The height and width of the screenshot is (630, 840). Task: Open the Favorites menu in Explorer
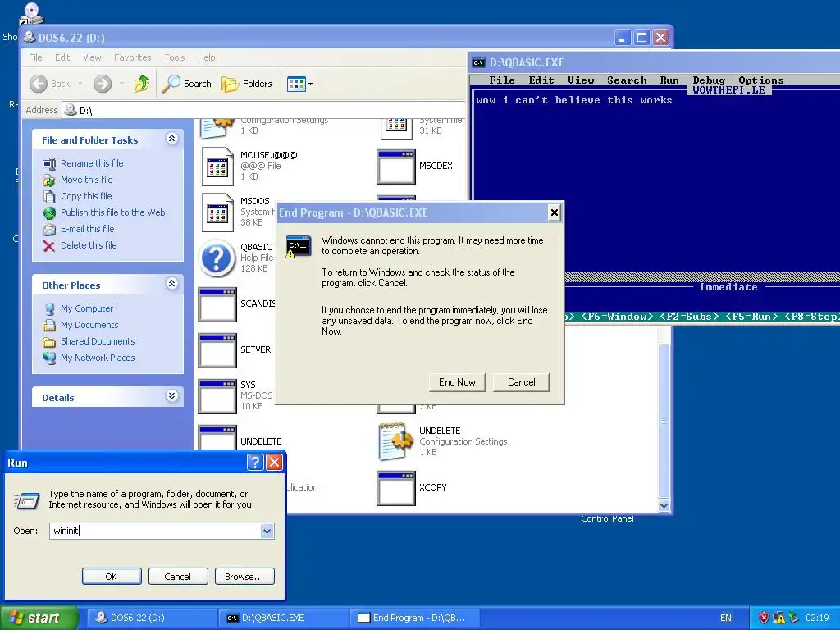[132, 57]
